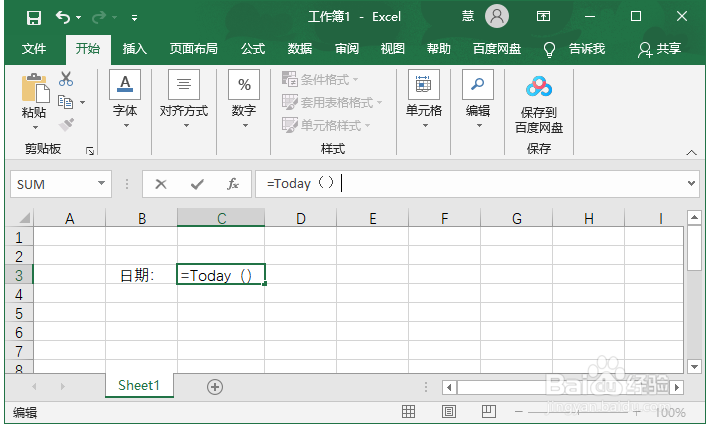Save the workbook with the floppy icon
The width and height of the screenshot is (711, 432).
[34, 18]
